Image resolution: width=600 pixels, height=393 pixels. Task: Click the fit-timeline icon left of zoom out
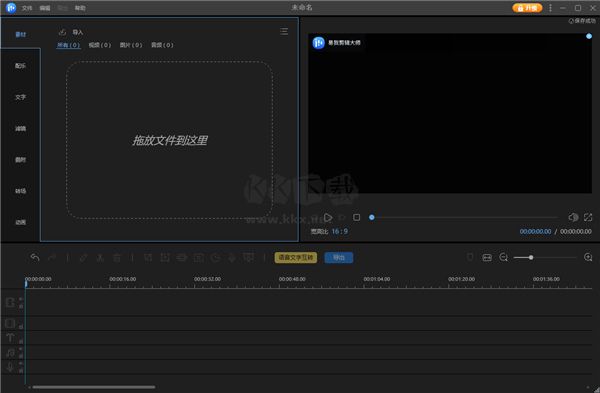(487, 258)
